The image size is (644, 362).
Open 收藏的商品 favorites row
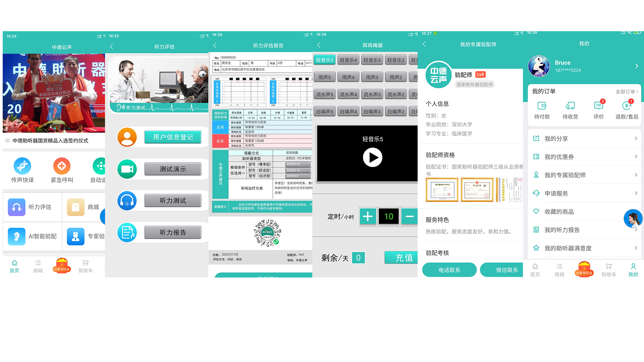[x=585, y=212]
